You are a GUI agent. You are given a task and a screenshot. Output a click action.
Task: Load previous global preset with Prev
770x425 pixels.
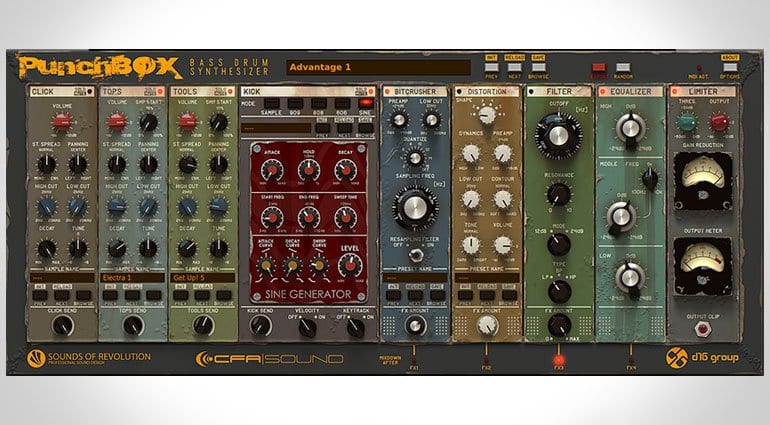pos(492,67)
